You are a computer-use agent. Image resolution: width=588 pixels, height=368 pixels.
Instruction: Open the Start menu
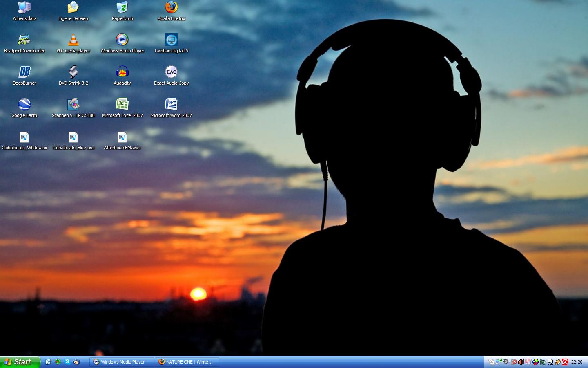[20, 362]
